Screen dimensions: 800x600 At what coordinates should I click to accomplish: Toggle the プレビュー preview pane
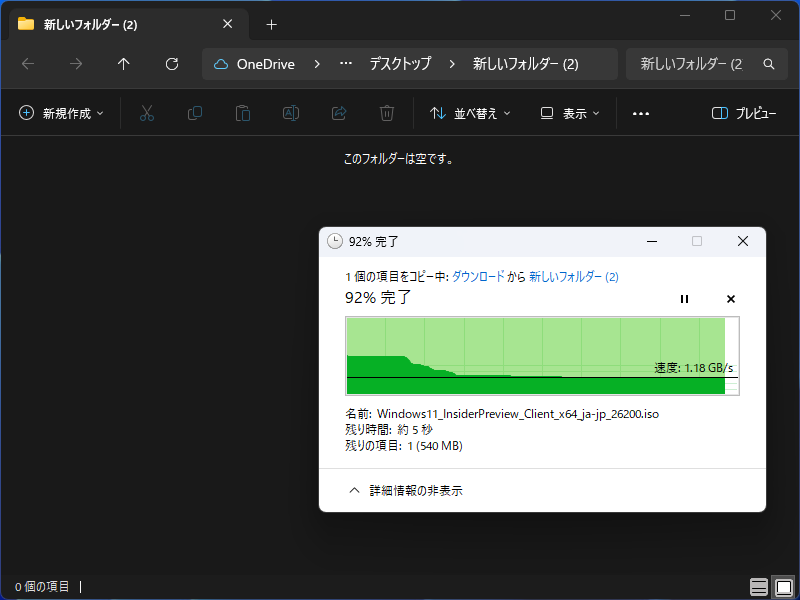point(744,113)
